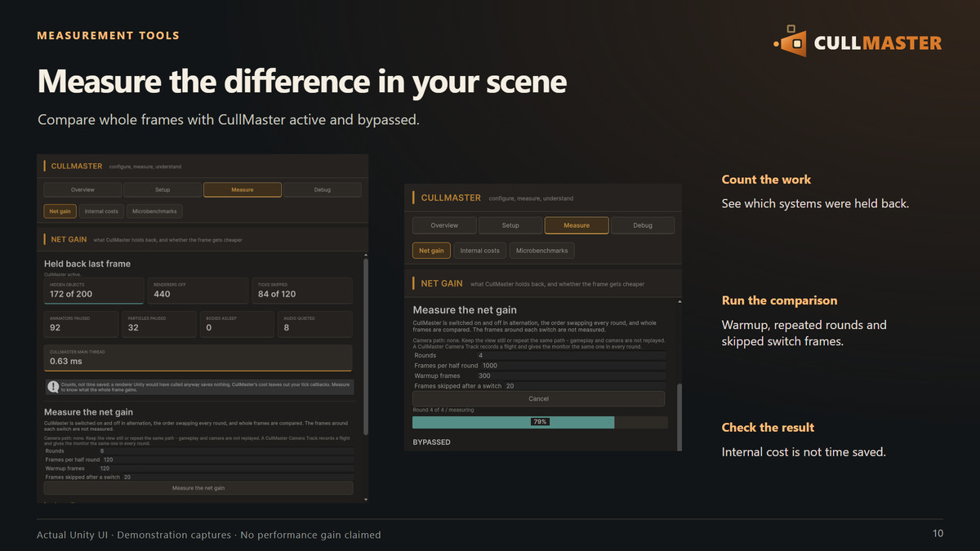
Task: Click the Audio Quieted 8 card
Action: 315,324
